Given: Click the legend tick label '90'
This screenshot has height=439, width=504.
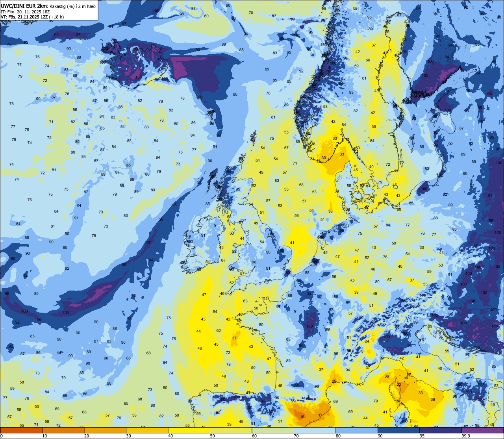Looking at the screenshot, I should [x=380, y=436].
